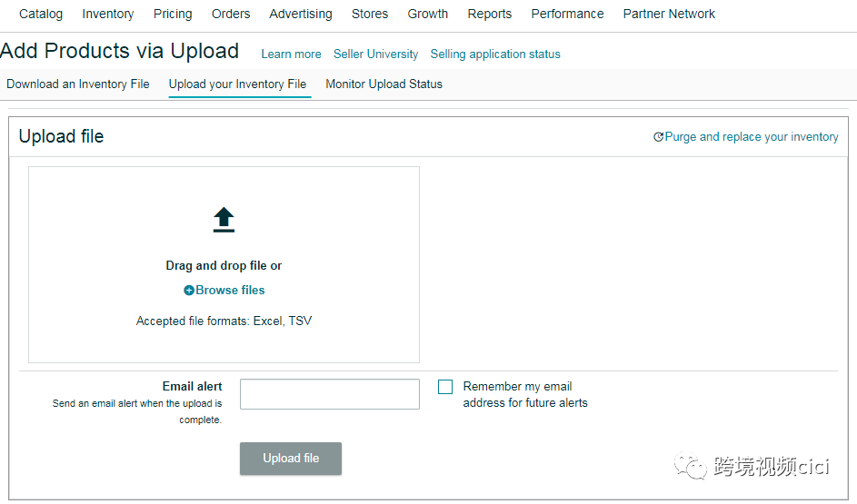Open the Learn more link

click(291, 54)
